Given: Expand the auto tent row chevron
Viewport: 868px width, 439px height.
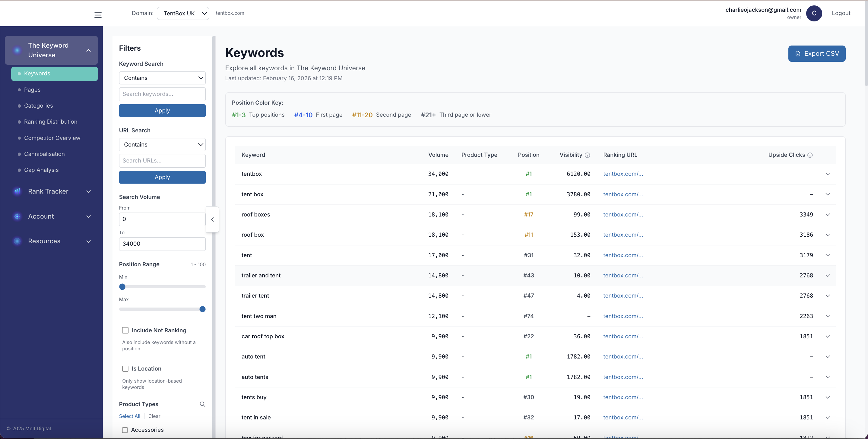Looking at the screenshot, I should coord(828,356).
